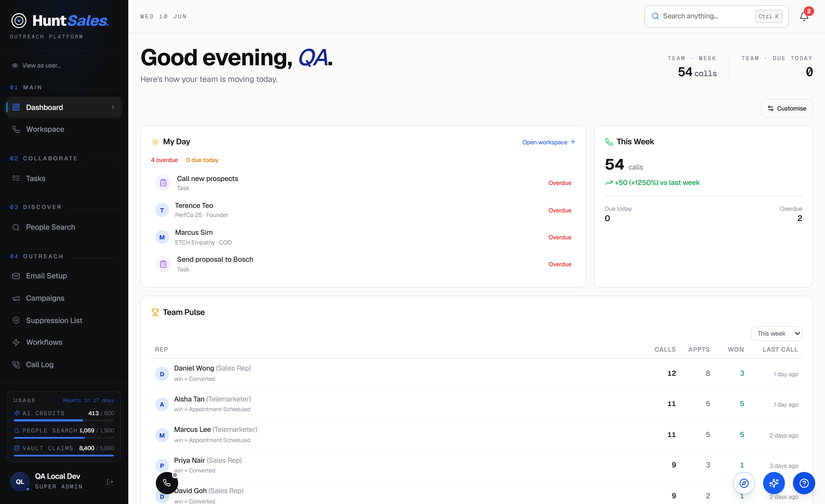The height and width of the screenshot is (504, 825).
Task: Click the LAST CALL column header
Action: (780, 349)
